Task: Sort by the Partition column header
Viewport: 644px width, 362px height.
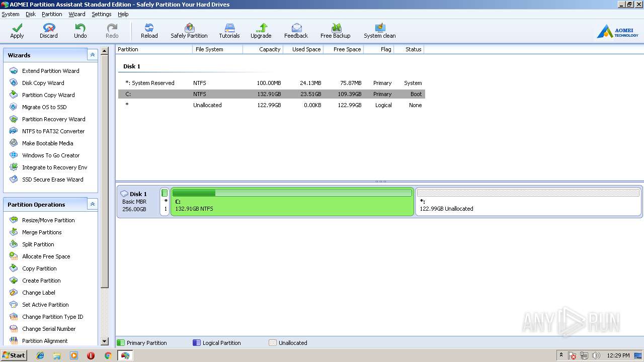Action: 154,49
